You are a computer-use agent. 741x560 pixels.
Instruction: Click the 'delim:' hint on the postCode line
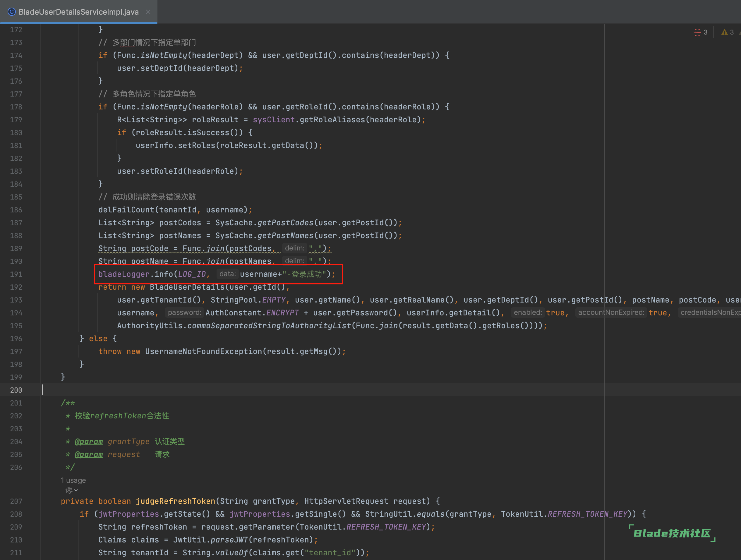pyautogui.click(x=294, y=248)
